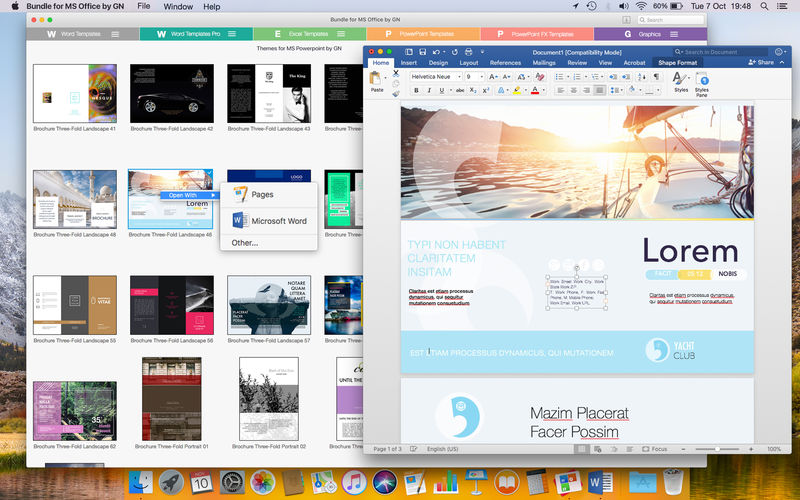800x500 pixels.
Task: Switch to Web Layout view icon
Action: point(597,449)
